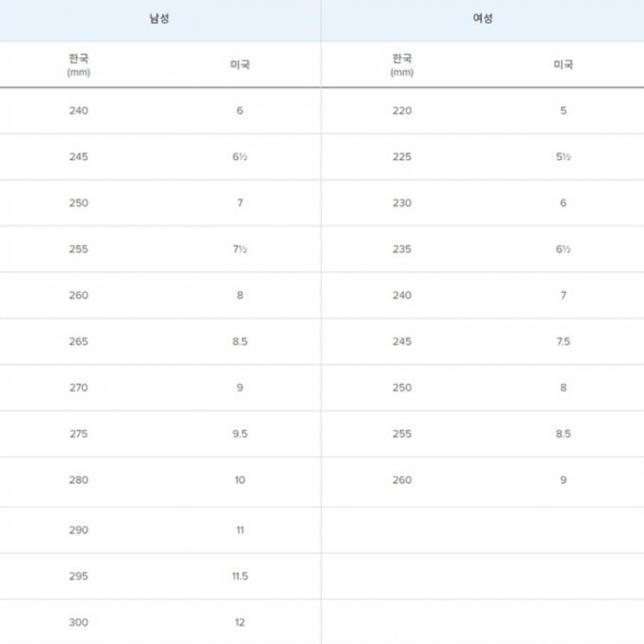This screenshot has width=644, height=644.
Task: Select the 한국 (mm) header under 남성
Action: 79,64
